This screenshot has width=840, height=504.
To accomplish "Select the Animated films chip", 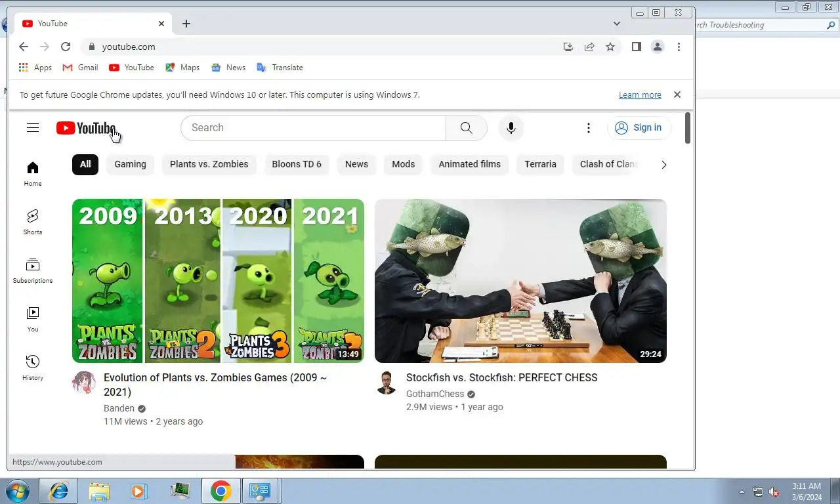I will pos(470,164).
